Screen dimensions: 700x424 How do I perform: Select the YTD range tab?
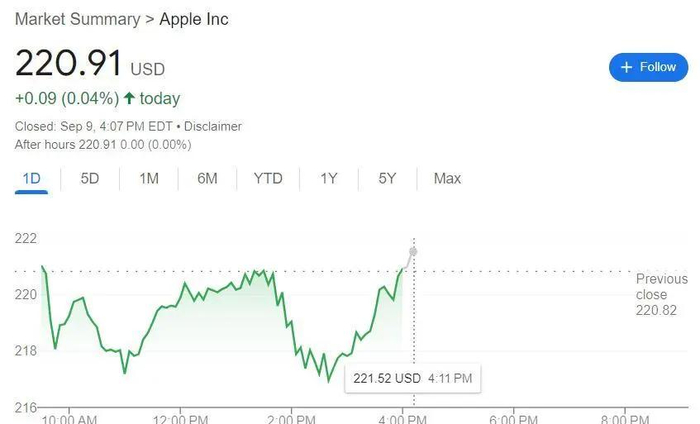268,178
